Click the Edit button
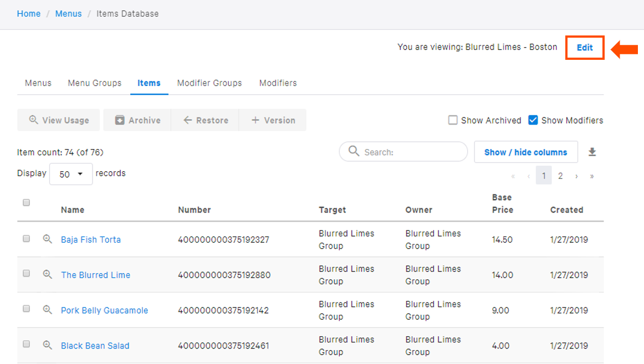The image size is (644, 364). (x=585, y=48)
